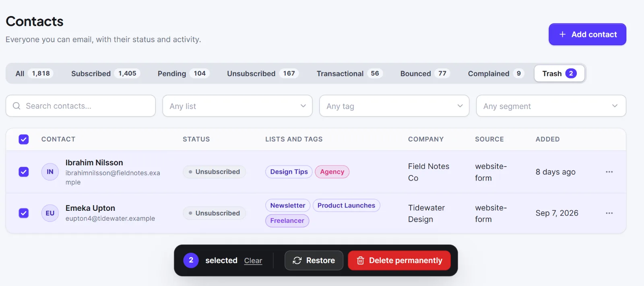This screenshot has height=286, width=644.
Task: Click Delete permanently button
Action: pos(399,260)
